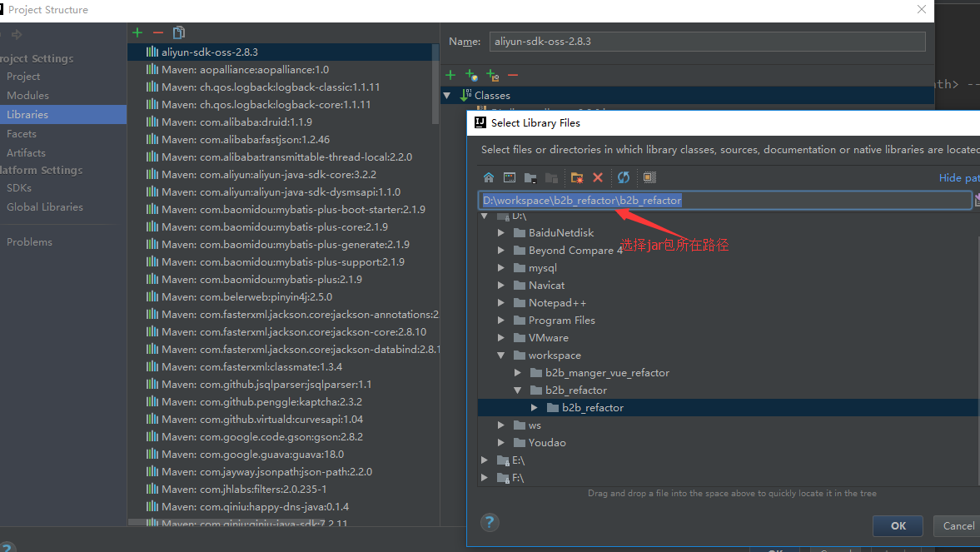This screenshot has width=980, height=552.
Task: Click the project directory icon
Action: [x=530, y=177]
